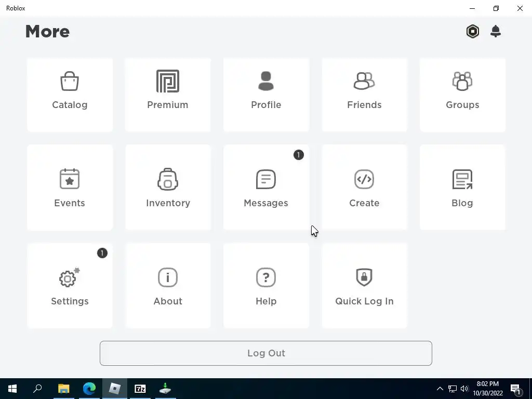Open the Quick Log In tile
The width and height of the screenshot is (532, 399).
[364, 286]
